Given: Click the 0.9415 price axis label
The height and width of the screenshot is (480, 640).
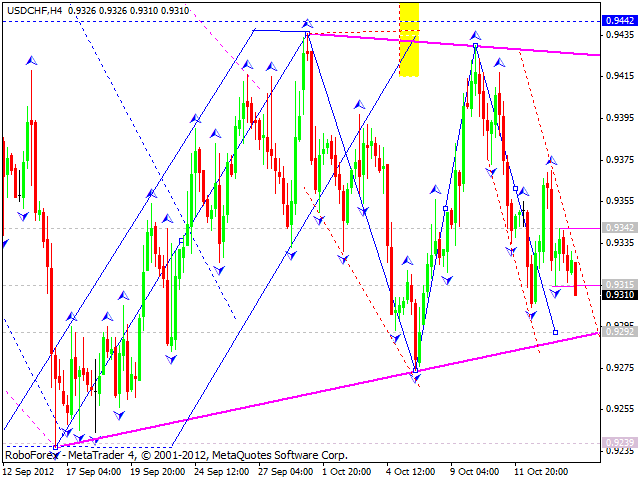Looking at the screenshot, I should [620, 76].
